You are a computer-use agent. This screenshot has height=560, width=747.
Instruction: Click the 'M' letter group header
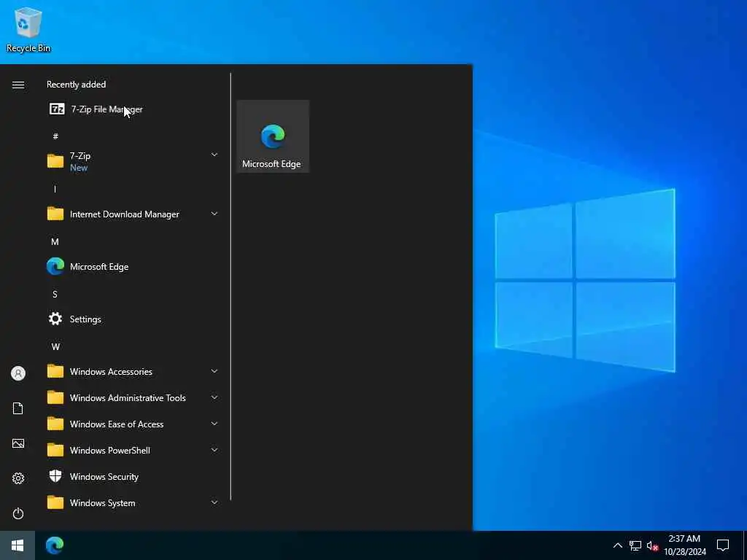55,241
